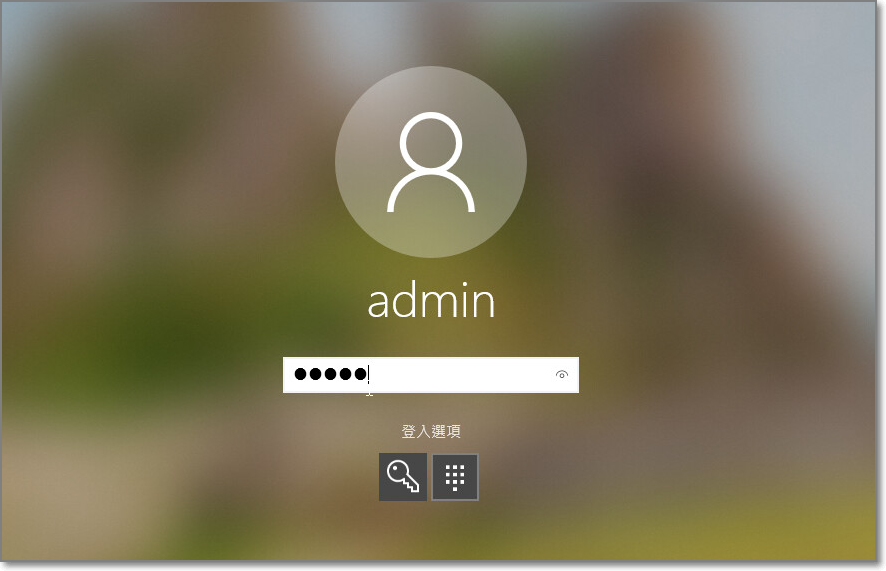This screenshot has width=886, height=571.
Task: Show the typed password with the eye toggle
Action: click(562, 374)
